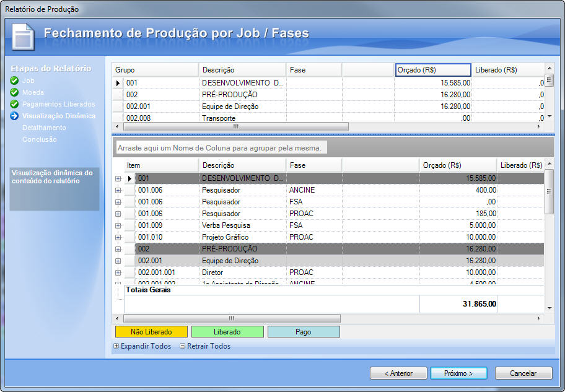Click lower grid scroll down arrow
The width and height of the screenshot is (565, 392).
pos(550,308)
